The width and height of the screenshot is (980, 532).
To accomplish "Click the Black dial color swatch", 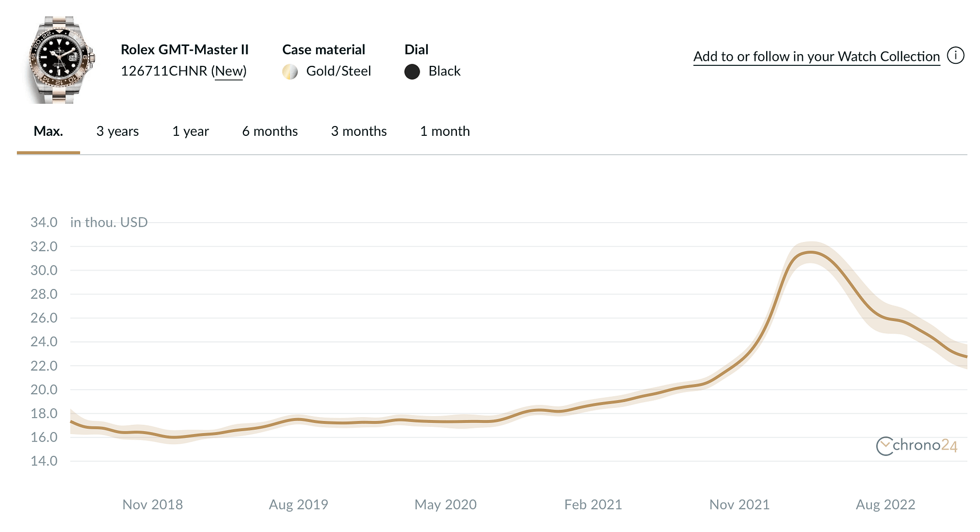I will (412, 71).
